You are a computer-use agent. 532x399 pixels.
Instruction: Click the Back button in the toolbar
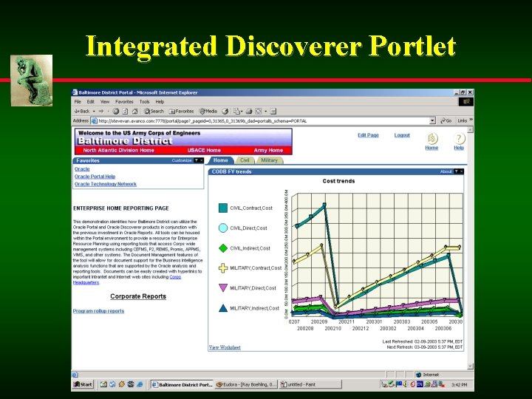[82, 112]
